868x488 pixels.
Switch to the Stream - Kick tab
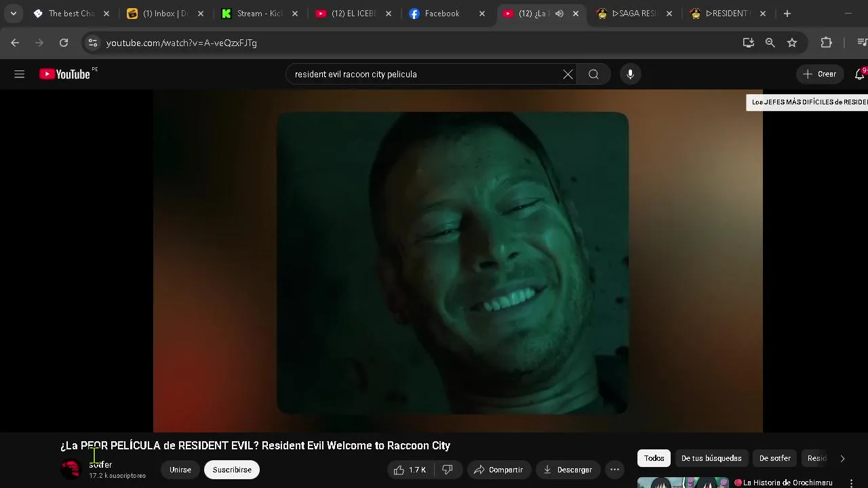pos(259,14)
